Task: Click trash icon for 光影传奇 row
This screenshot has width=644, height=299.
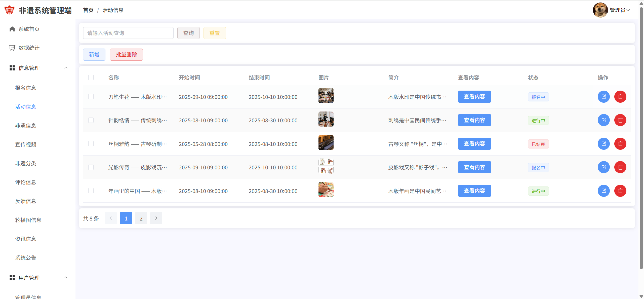Action: [x=620, y=167]
